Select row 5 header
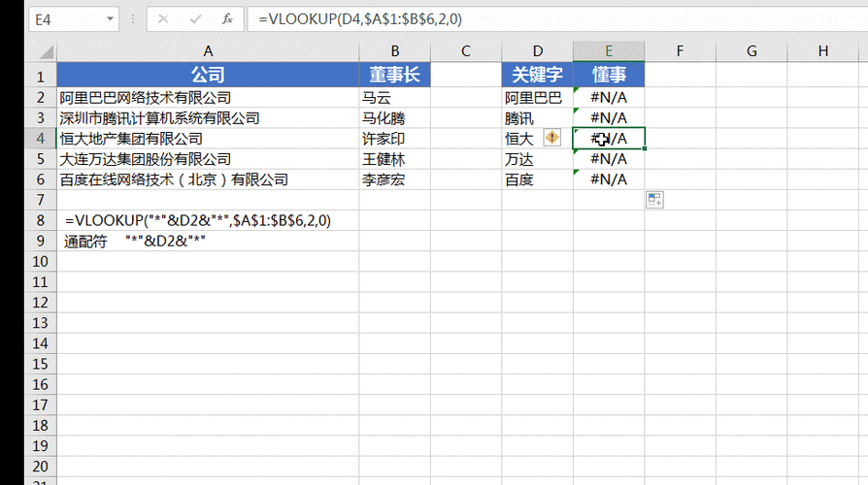The image size is (868, 485). point(41,159)
